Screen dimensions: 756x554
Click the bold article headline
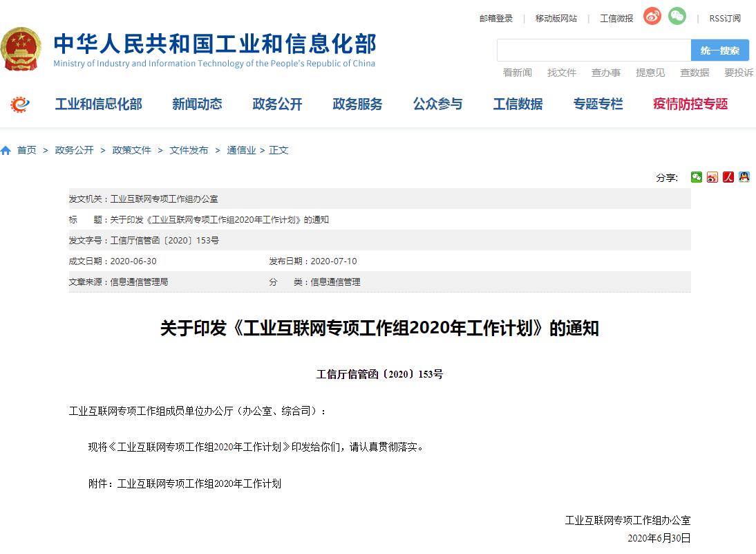[379, 329]
